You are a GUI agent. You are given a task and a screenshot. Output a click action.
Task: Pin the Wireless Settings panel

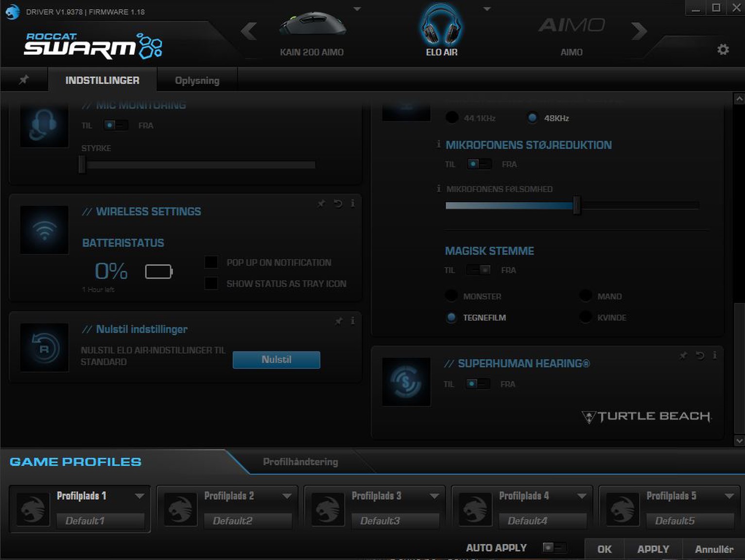point(321,203)
